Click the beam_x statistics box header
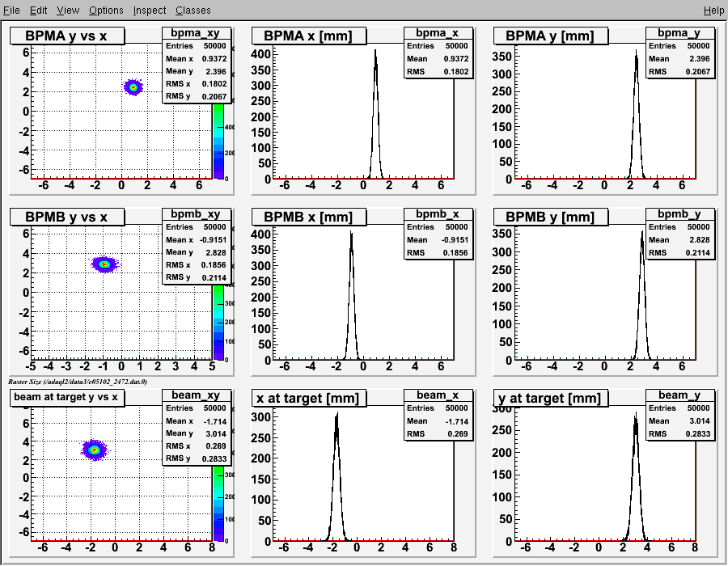 coord(438,395)
